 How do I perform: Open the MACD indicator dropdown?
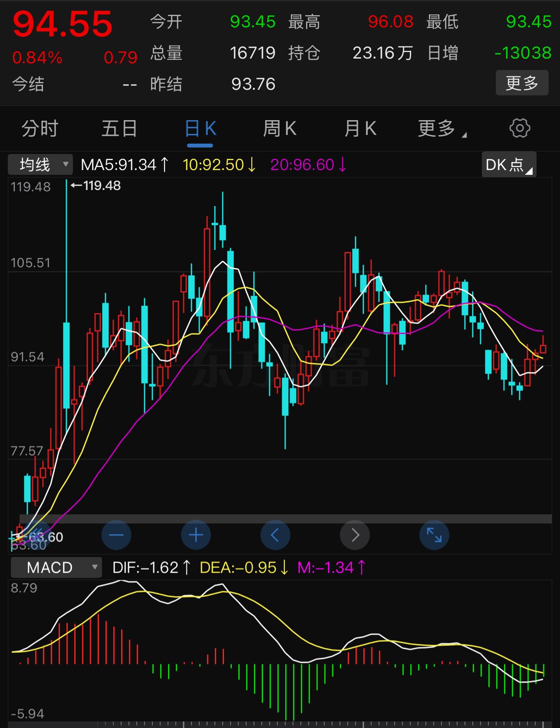click(56, 567)
